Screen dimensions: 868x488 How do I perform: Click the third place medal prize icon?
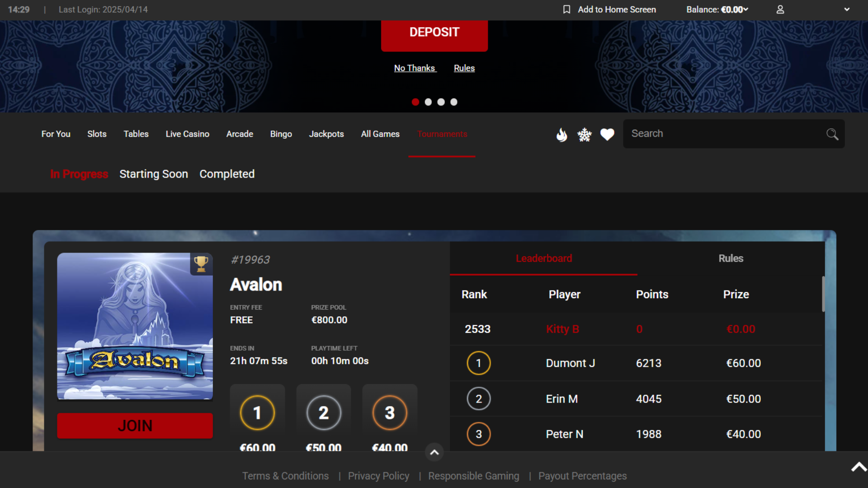(x=390, y=413)
